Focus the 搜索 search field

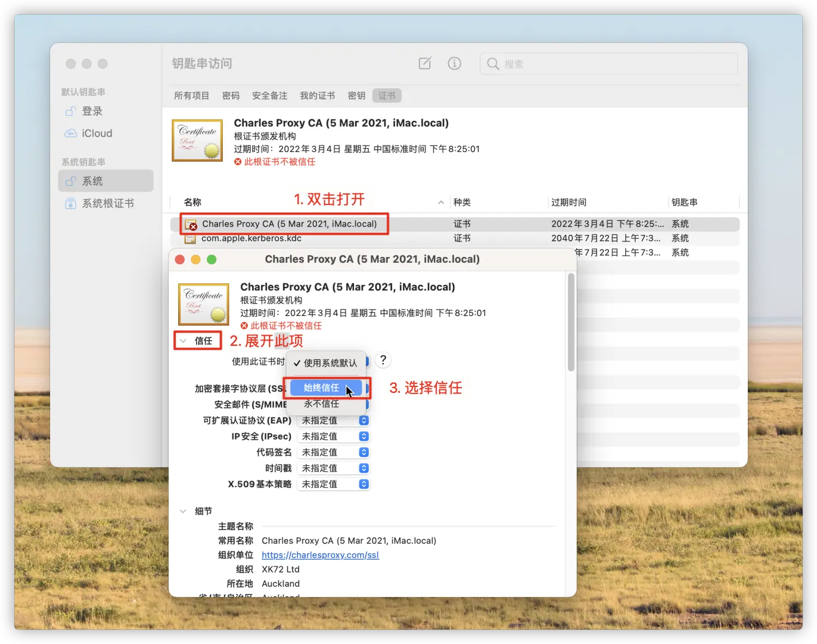click(608, 64)
